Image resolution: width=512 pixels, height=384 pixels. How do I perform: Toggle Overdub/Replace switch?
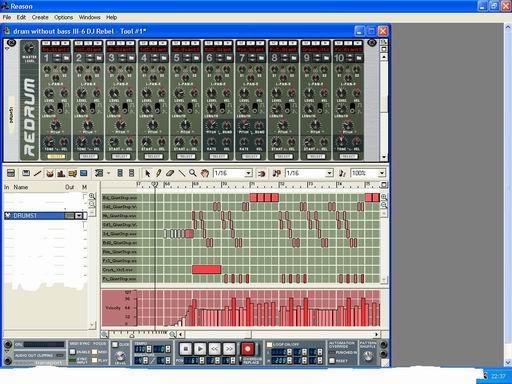241,360
